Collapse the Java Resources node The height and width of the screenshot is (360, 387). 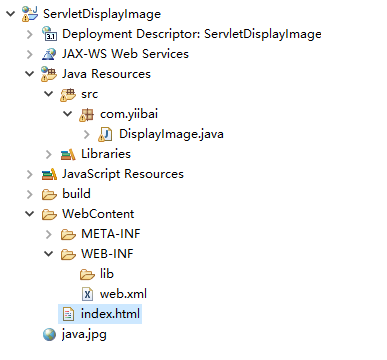(30, 74)
